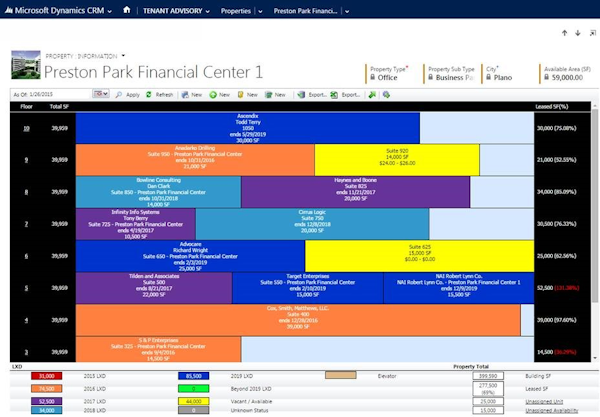Pop out record using top-right icon
Image resolution: width=600 pixels, height=417 pixels.
591,33
